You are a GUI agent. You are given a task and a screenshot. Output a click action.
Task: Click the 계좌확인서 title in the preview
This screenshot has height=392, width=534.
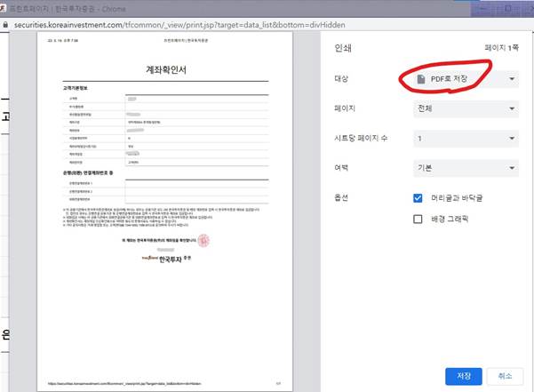pos(165,70)
